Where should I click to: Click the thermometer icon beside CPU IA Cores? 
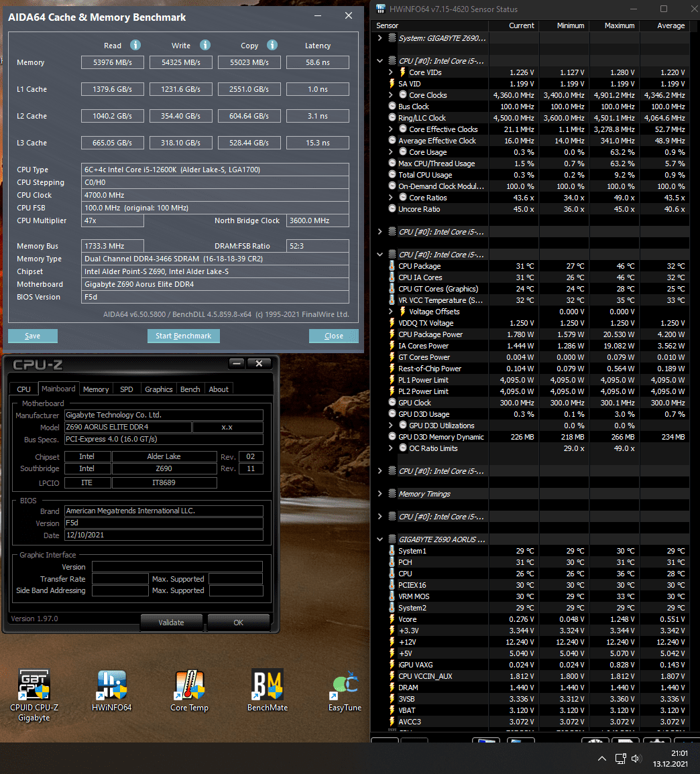(x=392, y=277)
